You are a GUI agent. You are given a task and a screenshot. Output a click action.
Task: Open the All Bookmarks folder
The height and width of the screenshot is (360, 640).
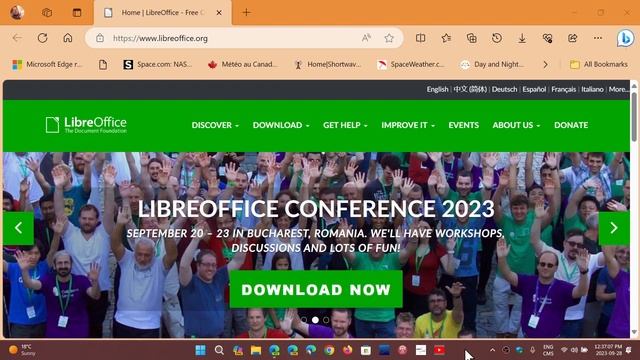click(x=599, y=64)
